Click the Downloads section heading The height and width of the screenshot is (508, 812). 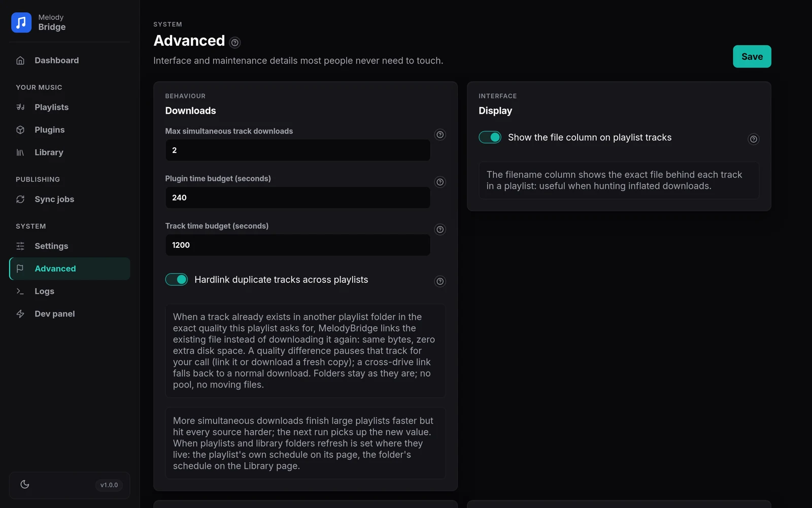coord(190,111)
